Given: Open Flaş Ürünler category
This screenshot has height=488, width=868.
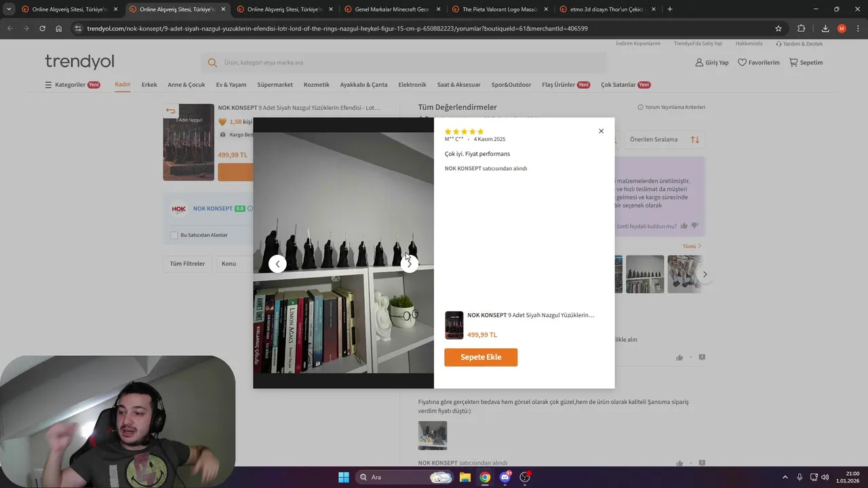Looking at the screenshot, I should 566,85.
